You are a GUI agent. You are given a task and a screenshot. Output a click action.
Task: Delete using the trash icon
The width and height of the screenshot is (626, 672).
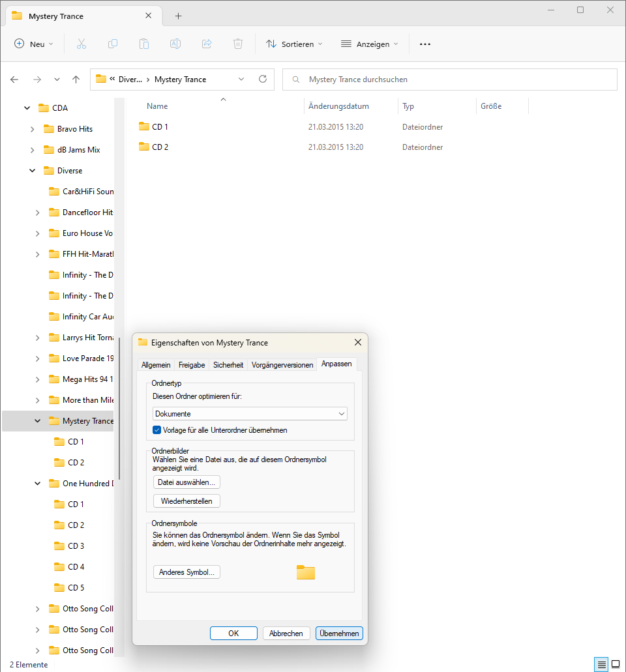[237, 44]
